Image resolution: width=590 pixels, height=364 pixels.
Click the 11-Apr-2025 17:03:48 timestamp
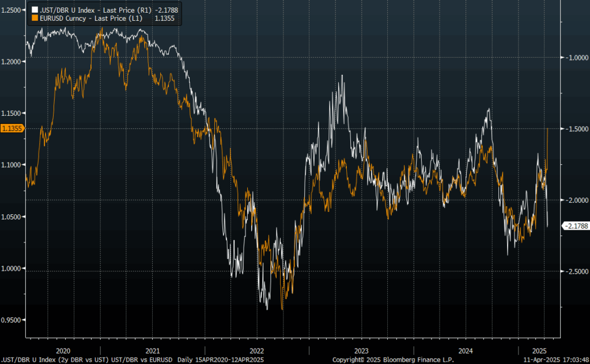click(x=554, y=359)
